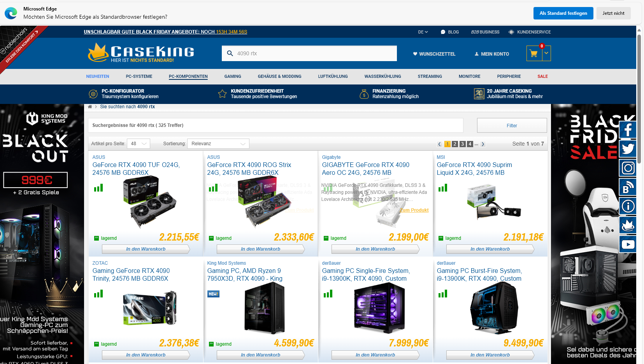
Task: Click Black Friday Angebote banner link
Action: point(165,32)
